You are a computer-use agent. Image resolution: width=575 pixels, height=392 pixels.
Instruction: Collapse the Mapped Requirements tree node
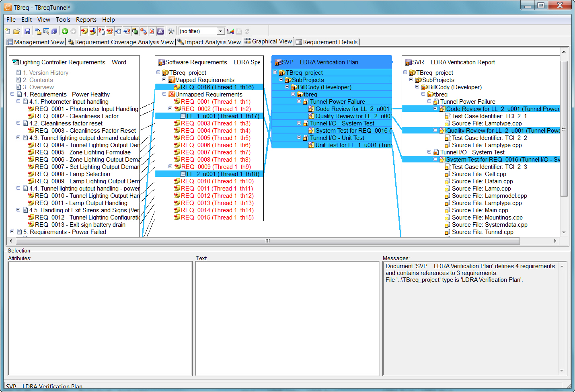[x=164, y=80]
